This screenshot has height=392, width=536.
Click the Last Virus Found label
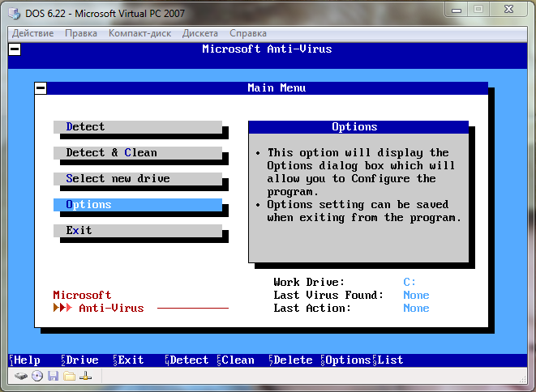point(328,295)
